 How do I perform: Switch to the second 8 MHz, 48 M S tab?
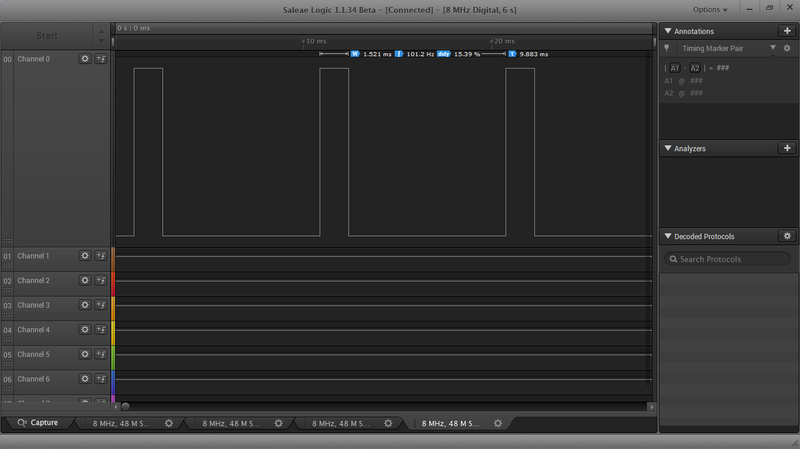coord(231,423)
